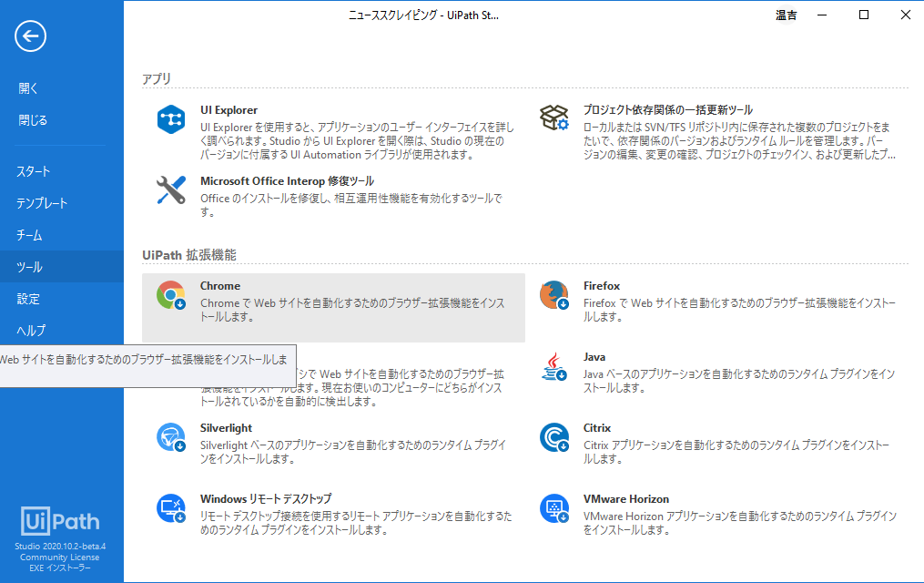924x583 pixels.
Task: Click the Chrome extension title
Action: (219, 286)
